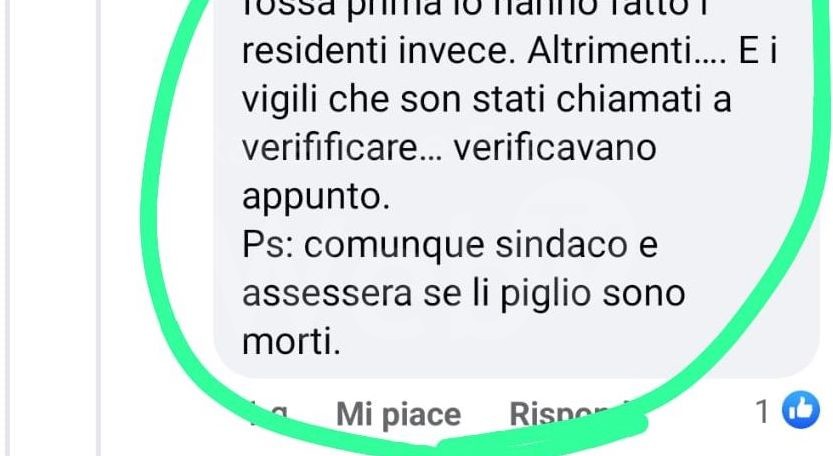View reaction count number 1

[x=762, y=412]
